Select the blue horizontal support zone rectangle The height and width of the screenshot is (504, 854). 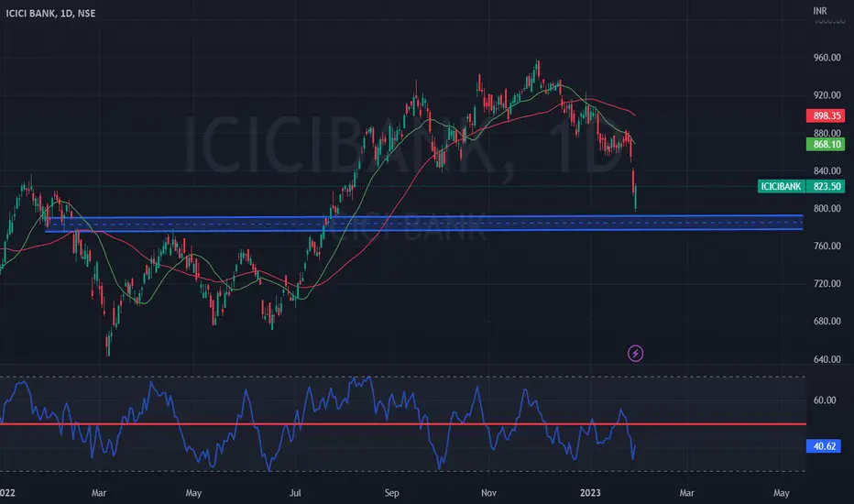(425, 224)
